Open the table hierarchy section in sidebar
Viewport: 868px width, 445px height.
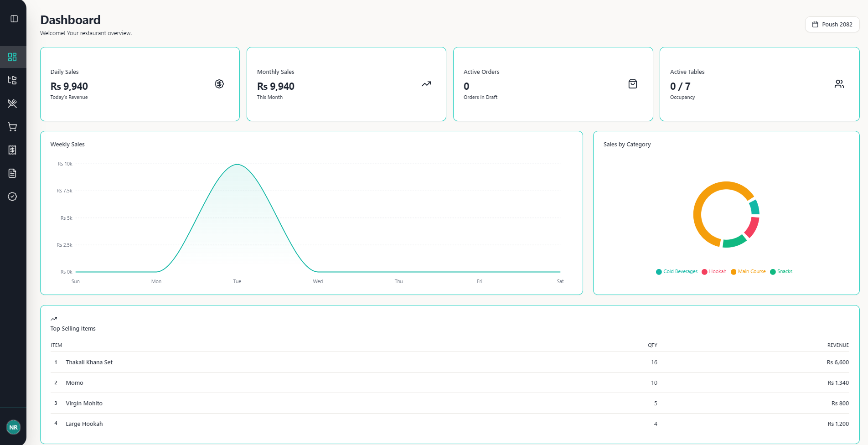[x=13, y=80]
